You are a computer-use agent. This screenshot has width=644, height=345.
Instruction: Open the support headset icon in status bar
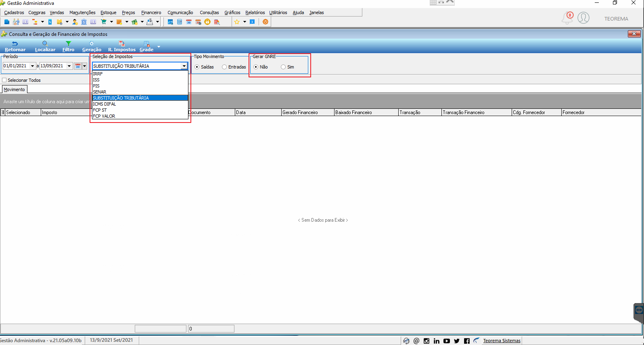click(406, 341)
